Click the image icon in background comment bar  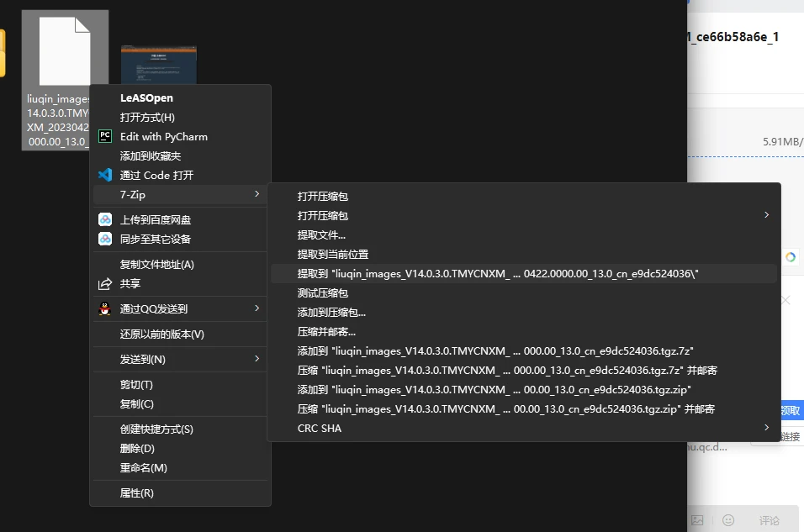tap(697, 520)
